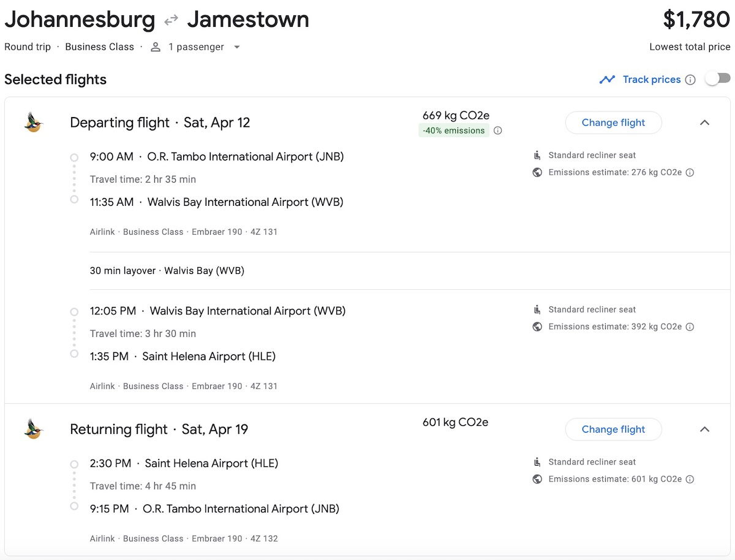Image resolution: width=735 pixels, height=560 pixels.
Task: Click the Track prices link text
Action: coord(652,80)
